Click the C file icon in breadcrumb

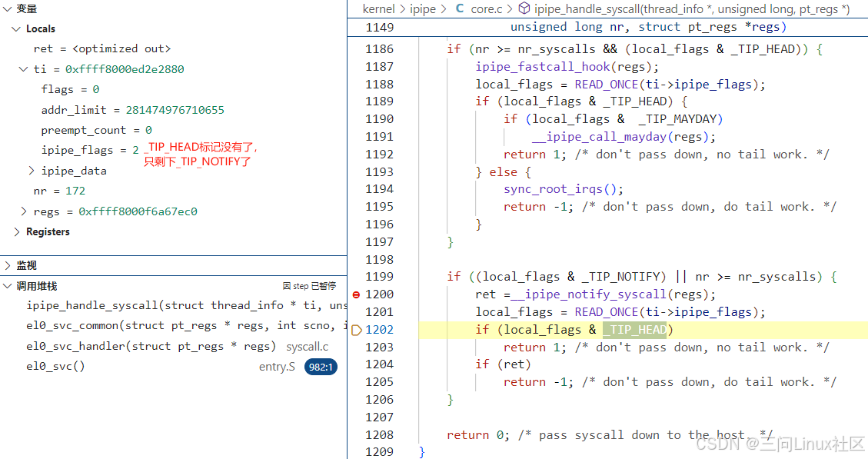click(x=460, y=9)
